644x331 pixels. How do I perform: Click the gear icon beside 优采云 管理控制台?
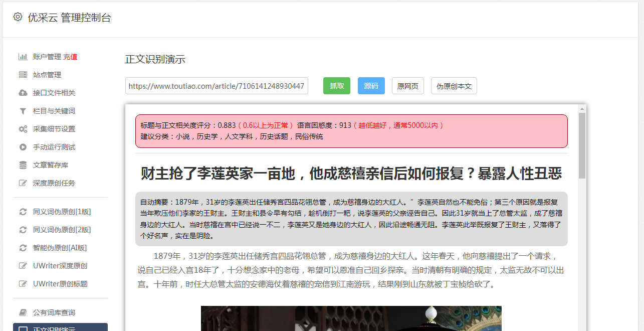click(18, 17)
